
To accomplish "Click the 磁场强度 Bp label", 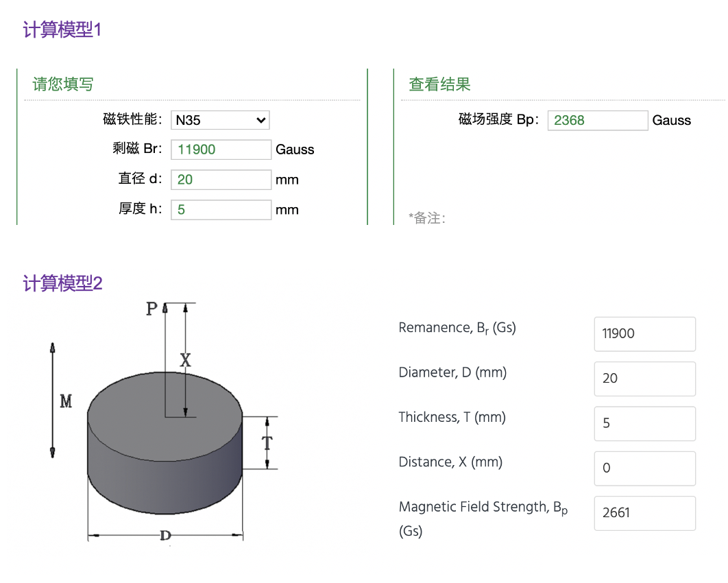I will [x=499, y=119].
